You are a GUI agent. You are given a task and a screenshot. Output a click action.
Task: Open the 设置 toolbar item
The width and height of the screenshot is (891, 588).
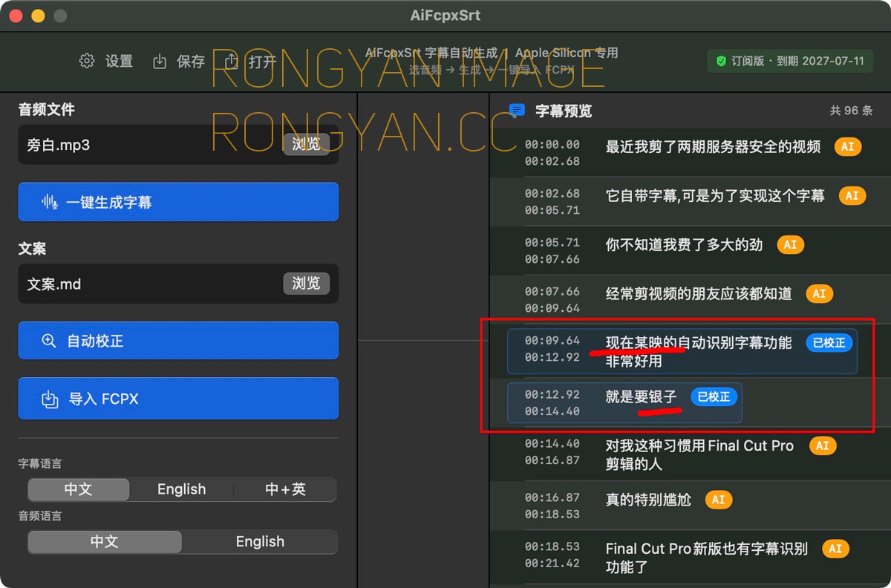106,62
